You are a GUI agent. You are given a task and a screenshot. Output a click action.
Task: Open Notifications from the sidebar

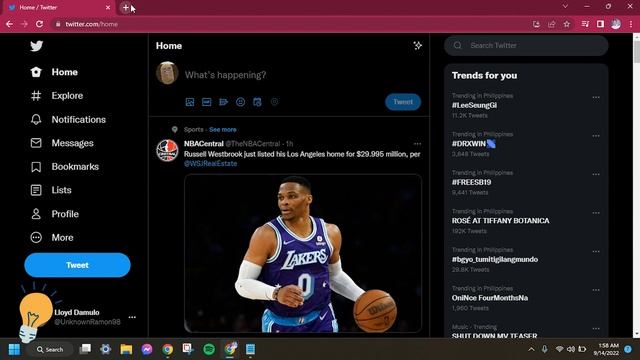(68, 120)
